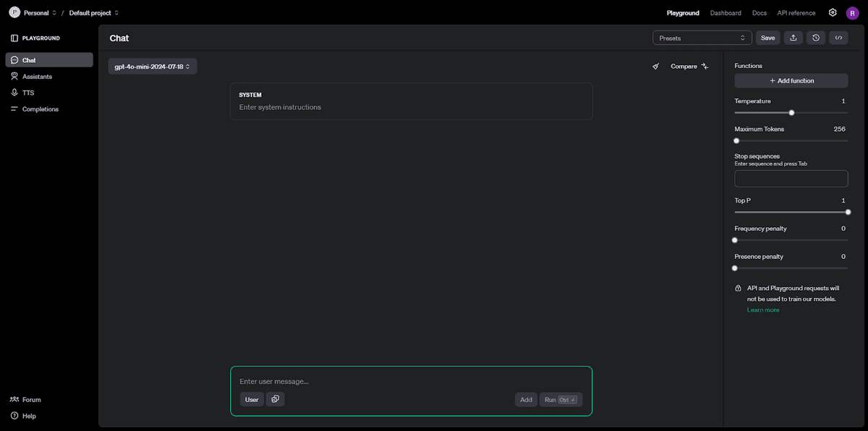
Task: Toggle Compare mode
Action: [x=689, y=67]
